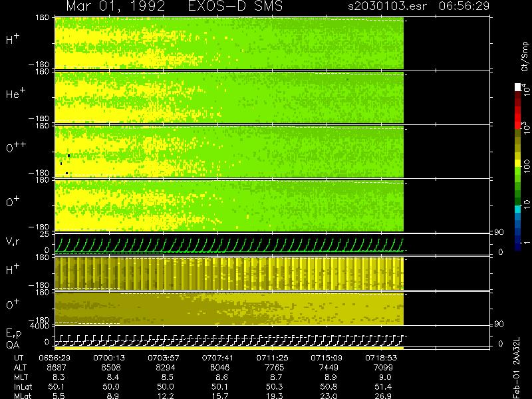The width and height of the screenshot is (532, 399).
Task: Click the 'UT' row header
Action: (x=19, y=358)
